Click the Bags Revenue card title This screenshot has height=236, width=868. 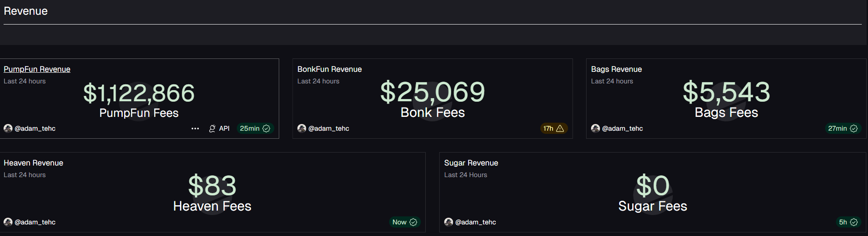click(616, 69)
